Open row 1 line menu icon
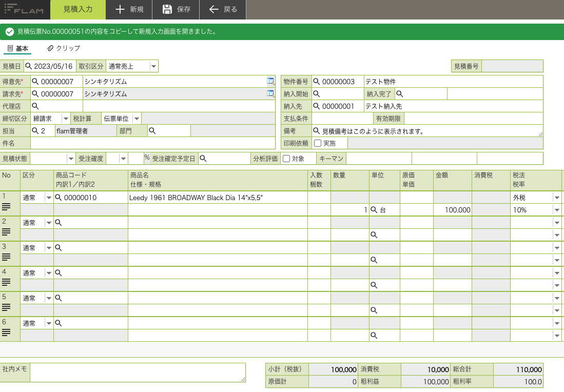The height and width of the screenshot is (392, 564). point(6,207)
